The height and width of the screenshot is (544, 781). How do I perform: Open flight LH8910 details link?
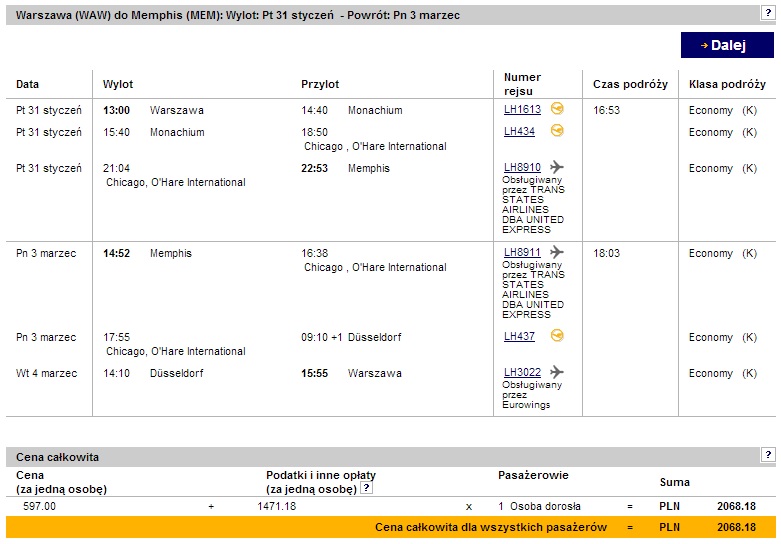pyautogui.click(x=522, y=167)
